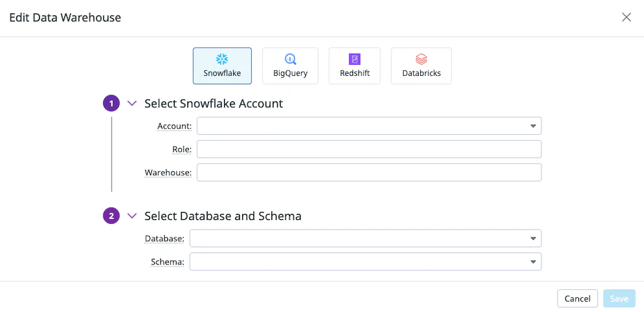Image resolution: width=644 pixels, height=312 pixels.
Task: Focus the Role text field
Action: click(369, 149)
